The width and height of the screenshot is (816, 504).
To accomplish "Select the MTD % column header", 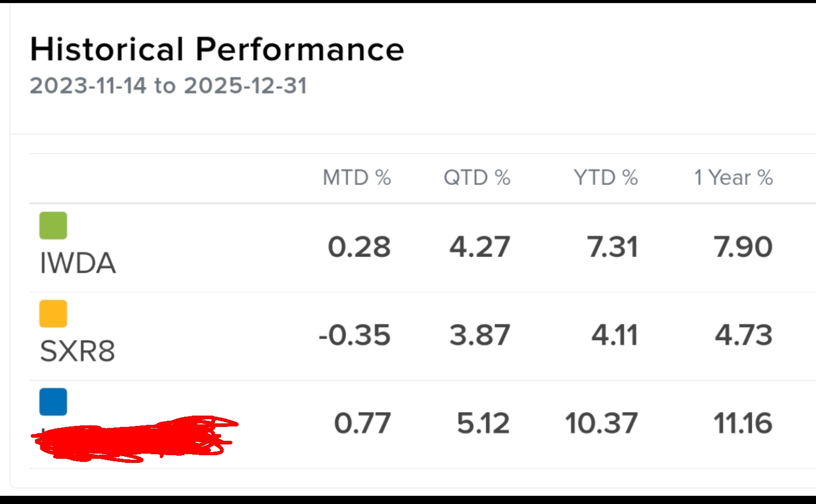I will [x=356, y=178].
